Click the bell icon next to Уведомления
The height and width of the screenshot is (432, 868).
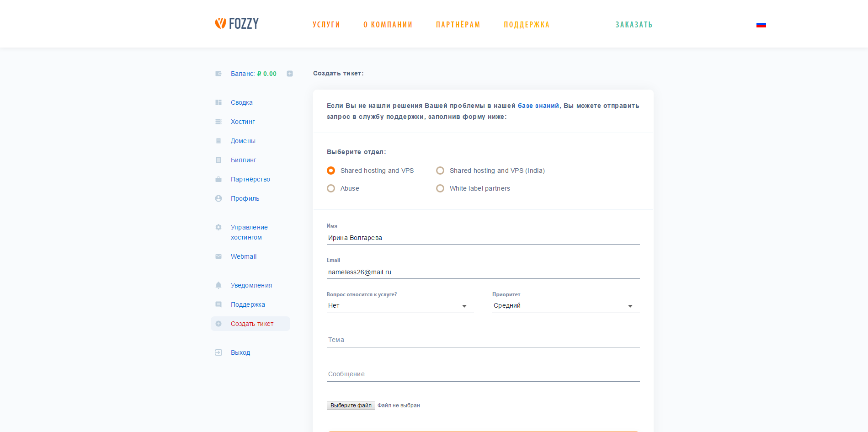(218, 285)
